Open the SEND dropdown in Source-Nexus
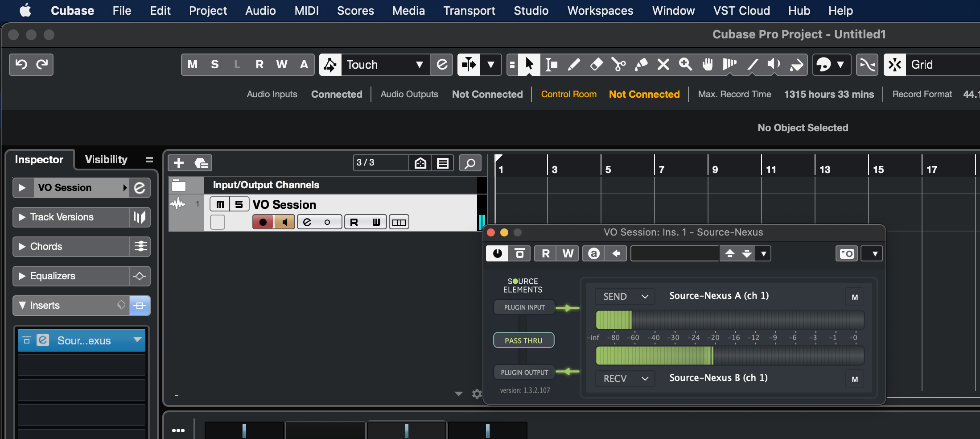Viewport: 980px width, 439px height. tap(625, 297)
